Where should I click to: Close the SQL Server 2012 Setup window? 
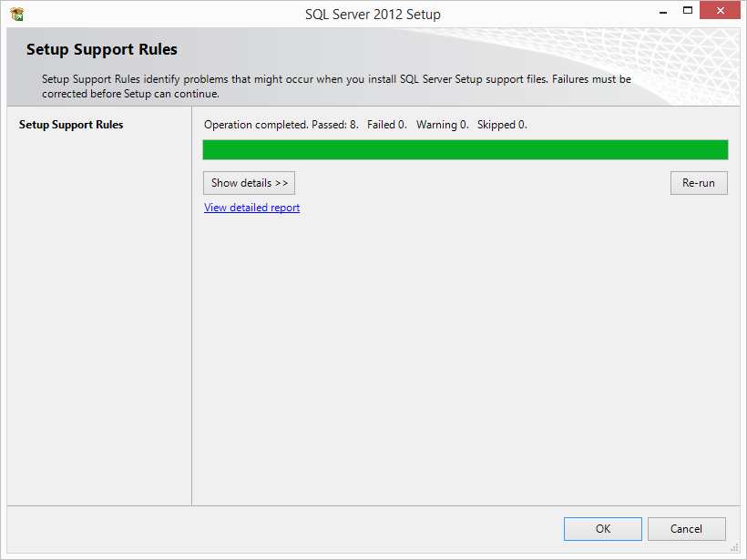click(x=720, y=11)
